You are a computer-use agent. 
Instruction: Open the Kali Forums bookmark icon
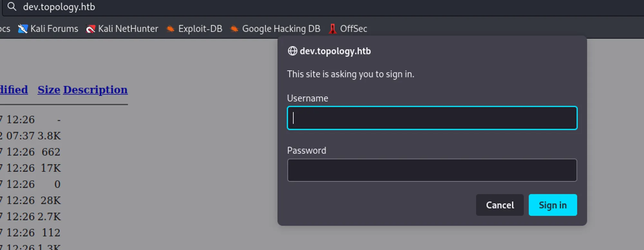(x=23, y=29)
